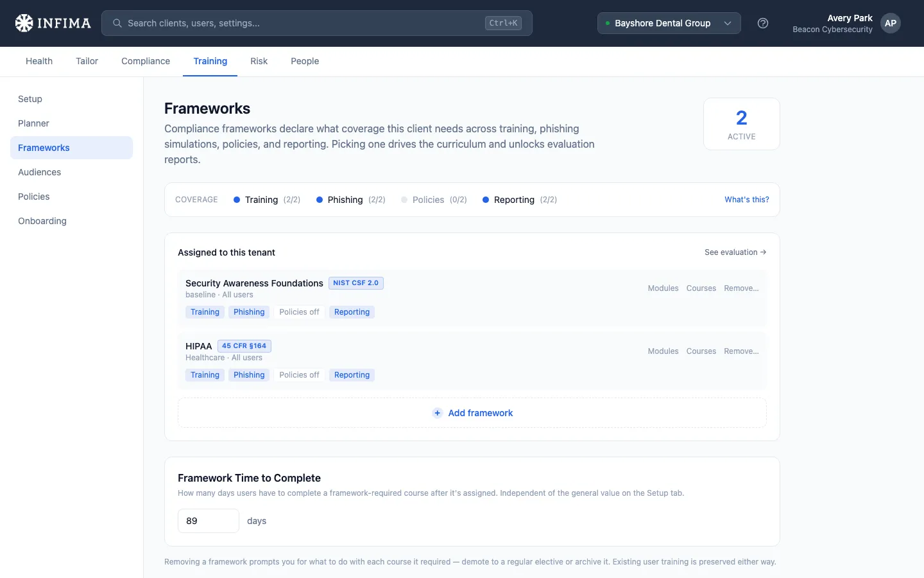The image size is (924, 578).
Task: Click the Beacon Cybersecurity organization label
Action: pos(832,30)
